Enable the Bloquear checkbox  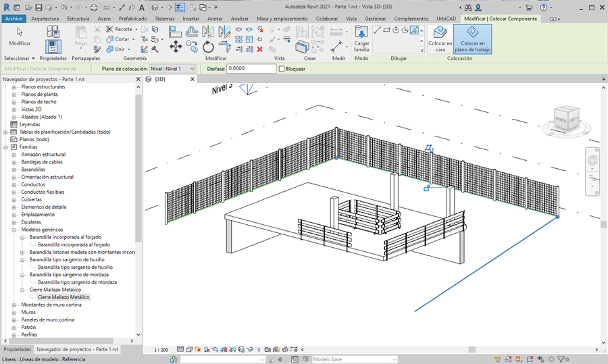(282, 69)
